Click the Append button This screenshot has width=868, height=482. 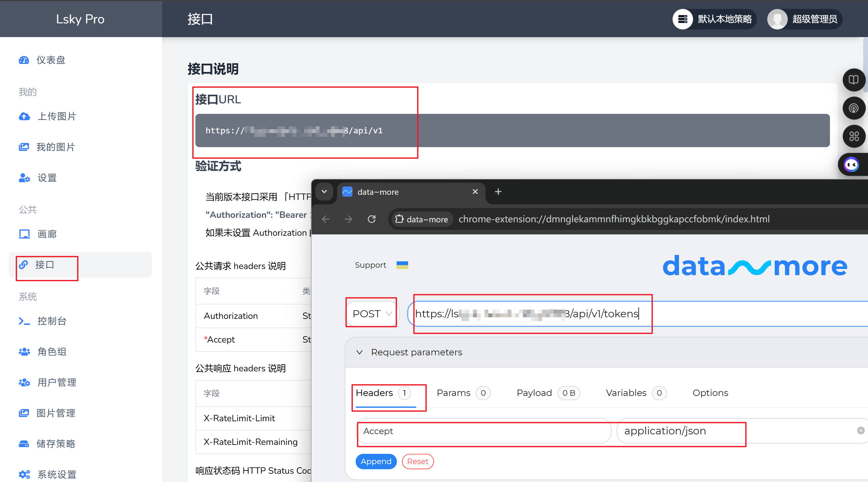click(376, 462)
